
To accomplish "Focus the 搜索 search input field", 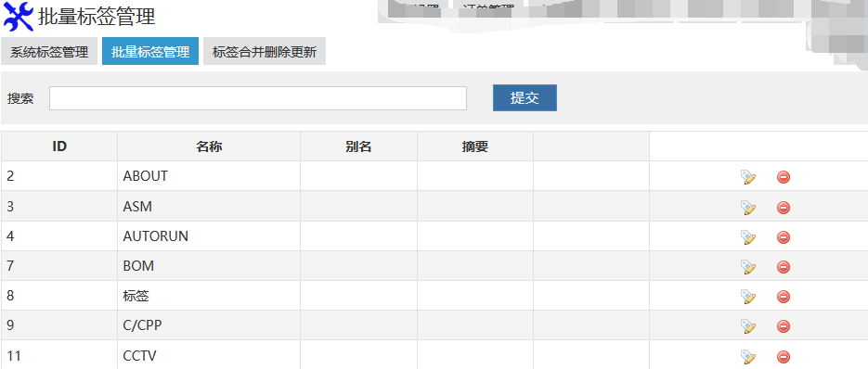I will point(258,98).
